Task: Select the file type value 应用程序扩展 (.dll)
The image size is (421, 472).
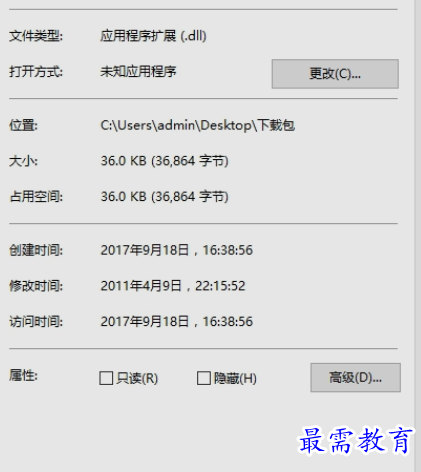Action: [x=153, y=36]
